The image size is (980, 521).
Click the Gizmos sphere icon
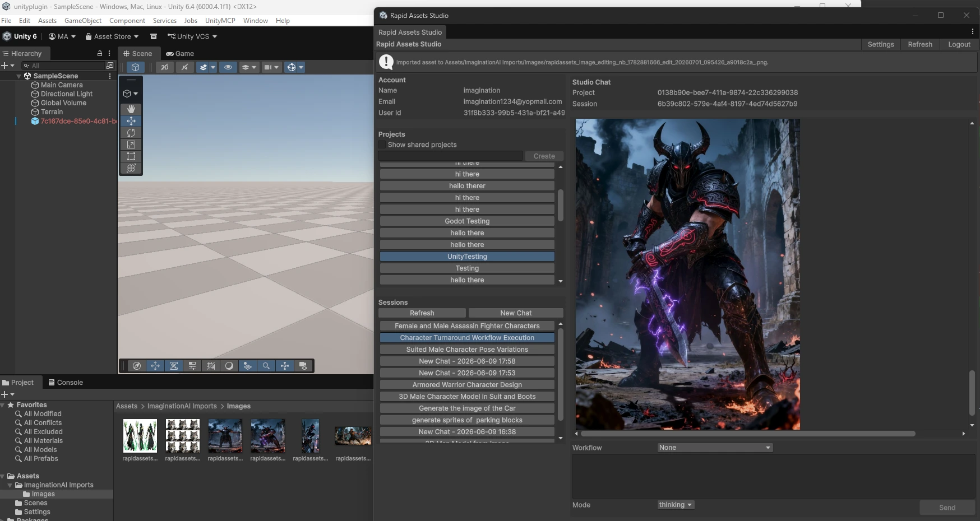pos(291,67)
